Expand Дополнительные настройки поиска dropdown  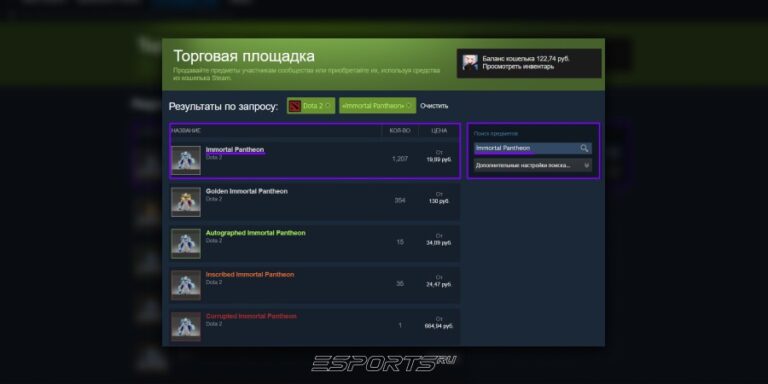click(533, 166)
